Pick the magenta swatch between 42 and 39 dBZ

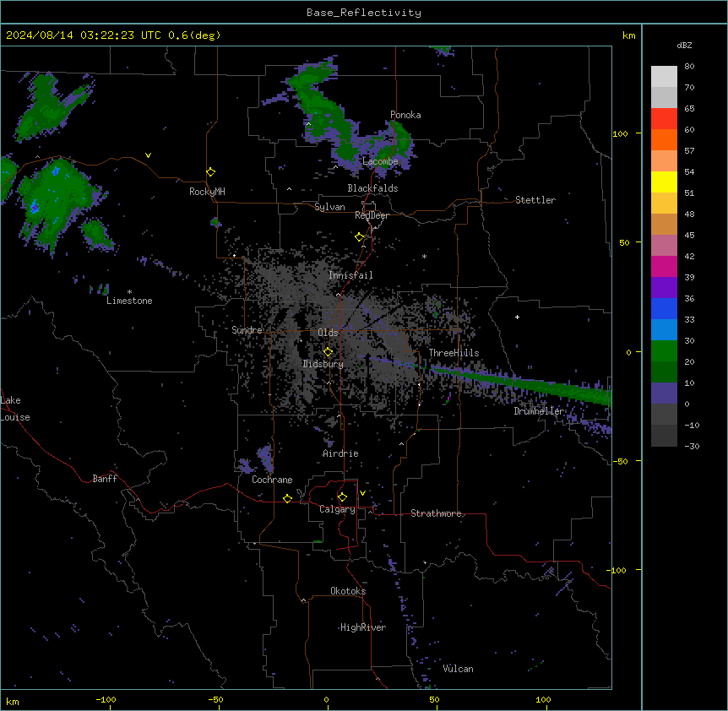click(x=664, y=267)
